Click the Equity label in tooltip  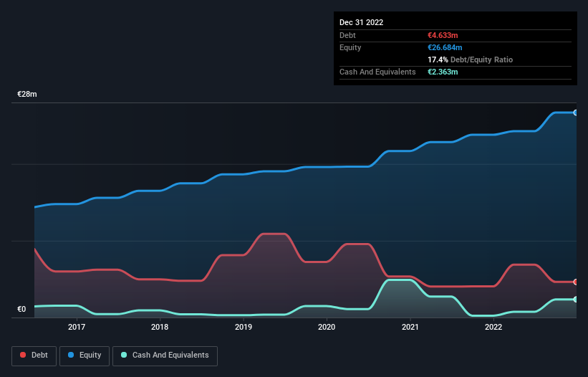tap(350, 47)
